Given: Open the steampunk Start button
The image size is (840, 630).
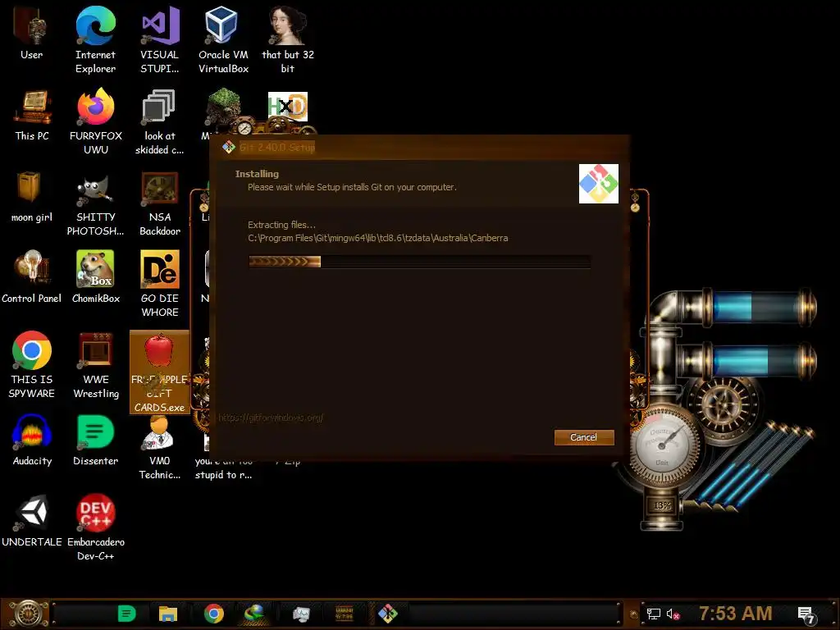Looking at the screenshot, I should [27, 614].
